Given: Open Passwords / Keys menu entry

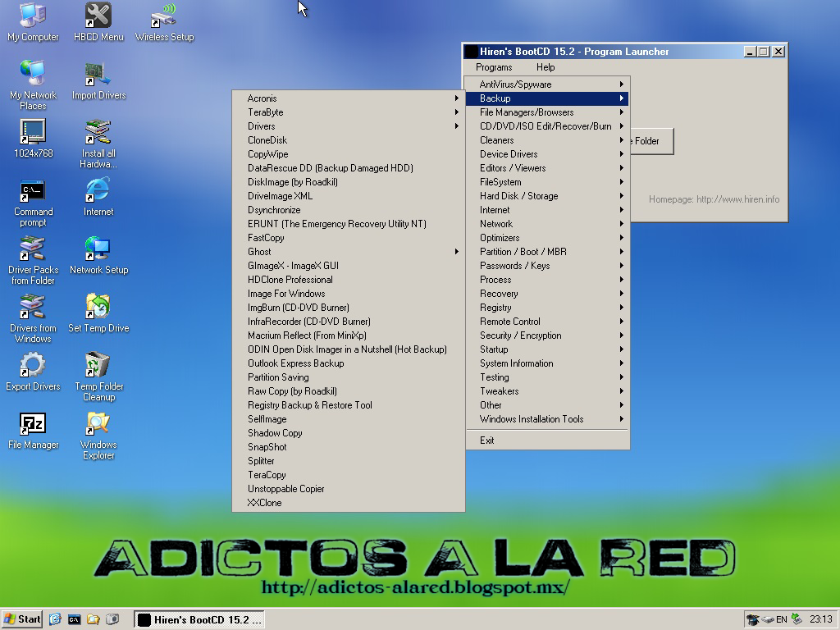Looking at the screenshot, I should [548, 265].
